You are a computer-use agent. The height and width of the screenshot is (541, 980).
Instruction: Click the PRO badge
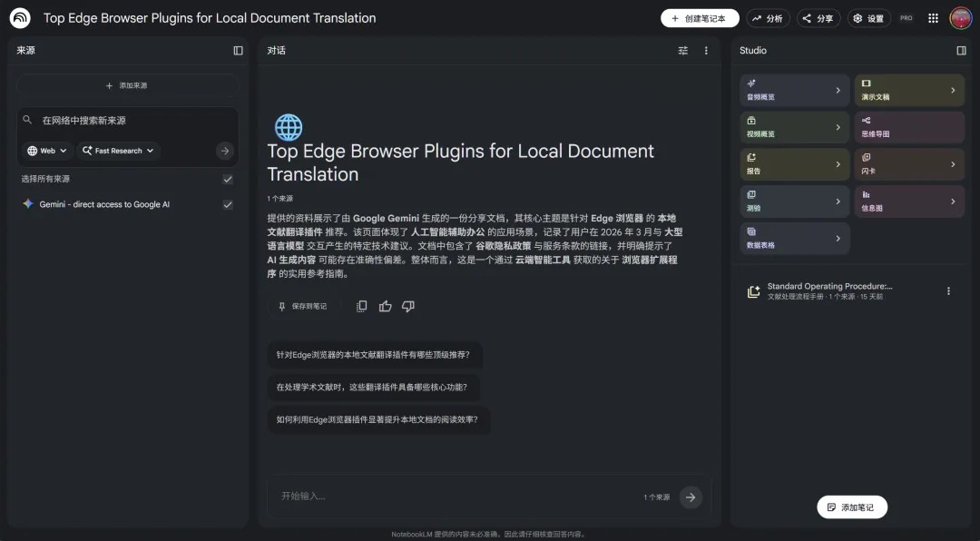click(906, 18)
